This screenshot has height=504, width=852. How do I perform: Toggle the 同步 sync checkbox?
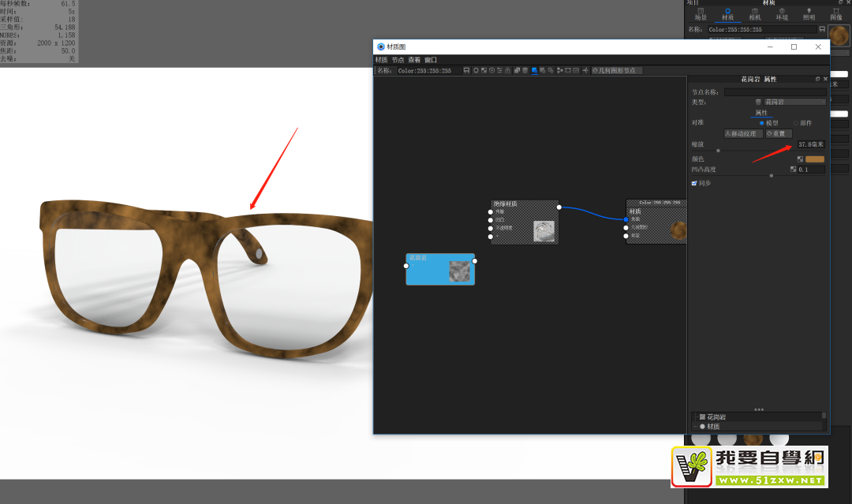694,183
